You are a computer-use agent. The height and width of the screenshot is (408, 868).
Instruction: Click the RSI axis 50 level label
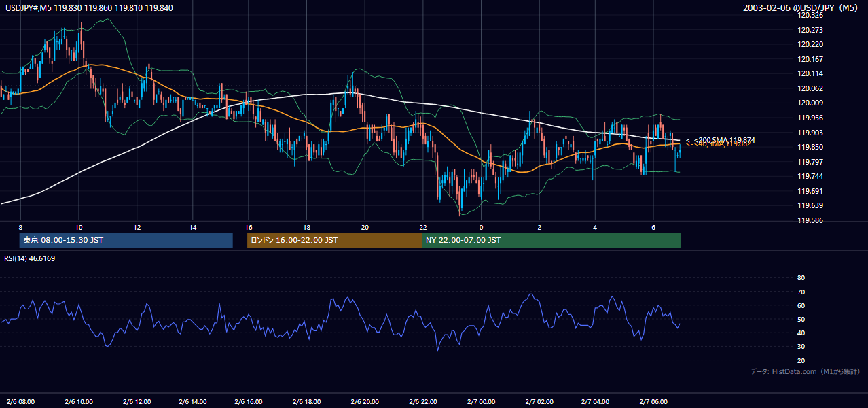coord(801,319)
